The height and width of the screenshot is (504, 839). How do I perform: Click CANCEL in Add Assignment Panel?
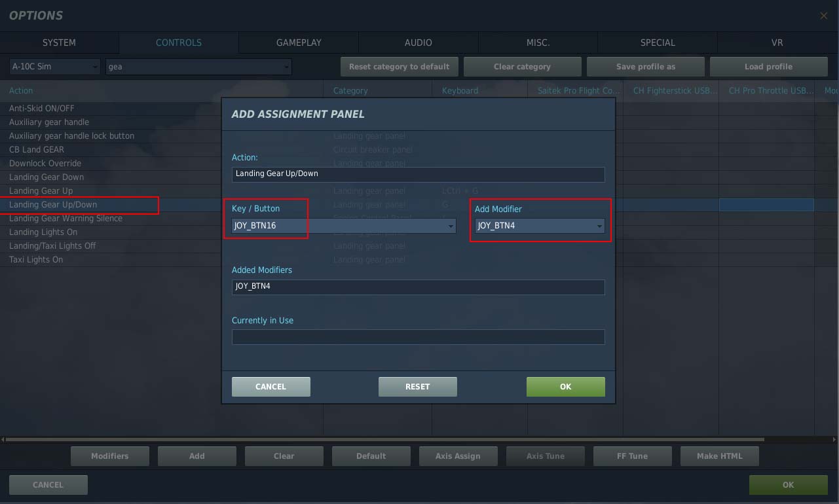271,387
